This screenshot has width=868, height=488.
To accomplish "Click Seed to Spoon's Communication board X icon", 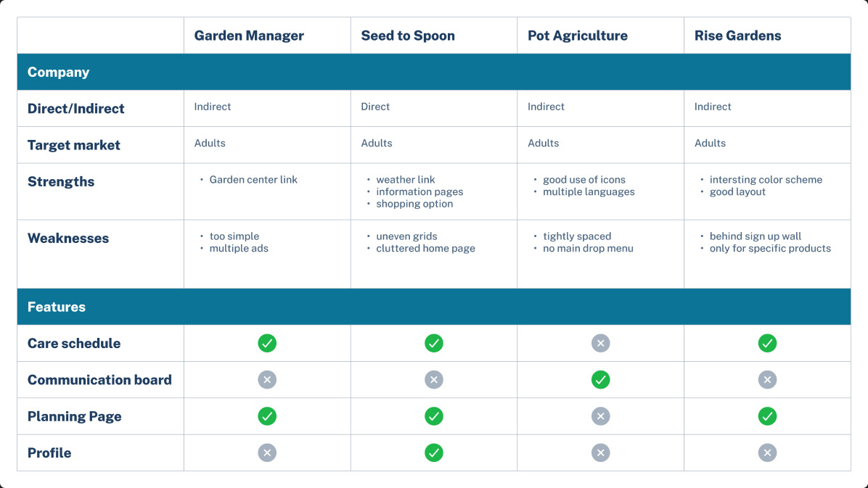I will [433, 379].
